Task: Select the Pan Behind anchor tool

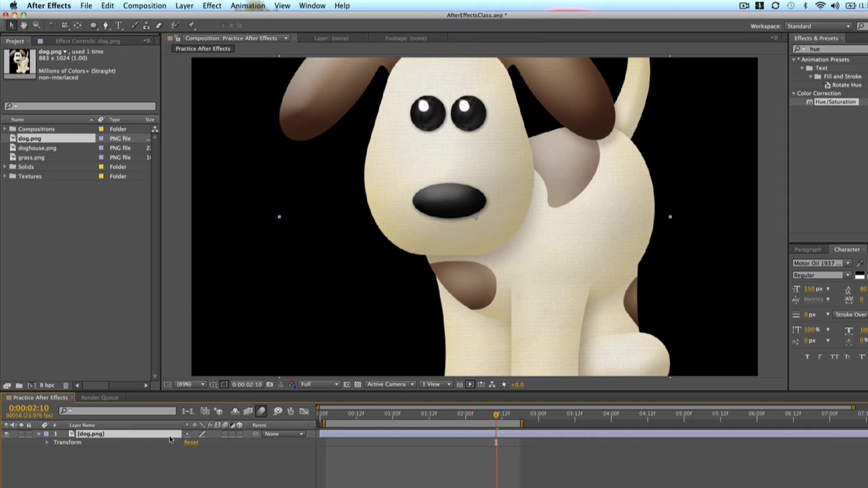Action: pyautogui.click(x=77, y=26)
